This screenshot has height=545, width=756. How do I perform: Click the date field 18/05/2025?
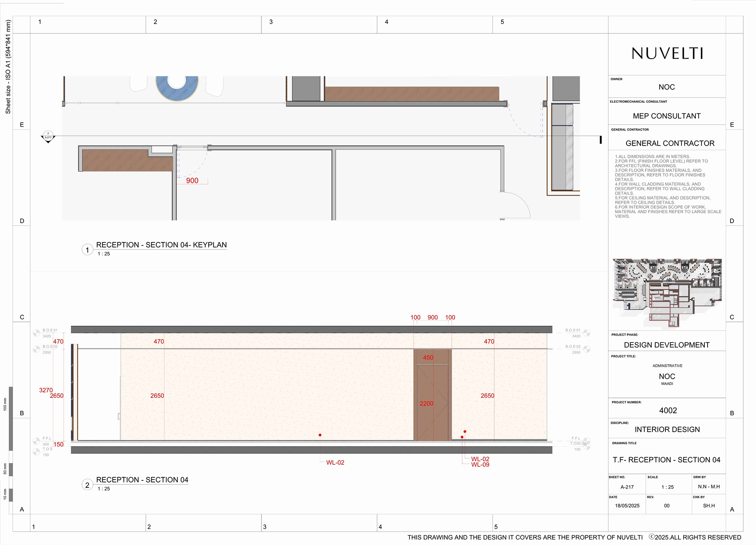[x=627, y=506]
